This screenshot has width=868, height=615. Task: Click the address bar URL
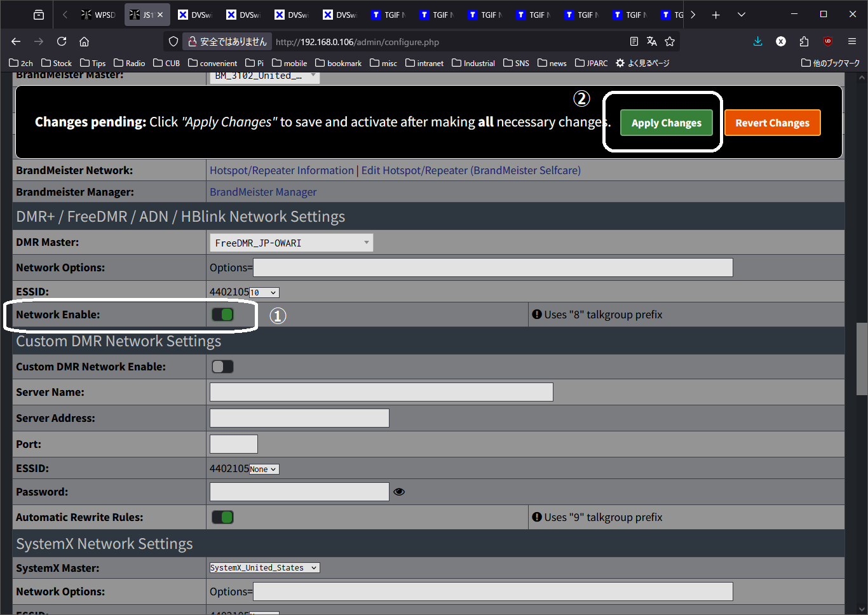click(x=357, y=42)
